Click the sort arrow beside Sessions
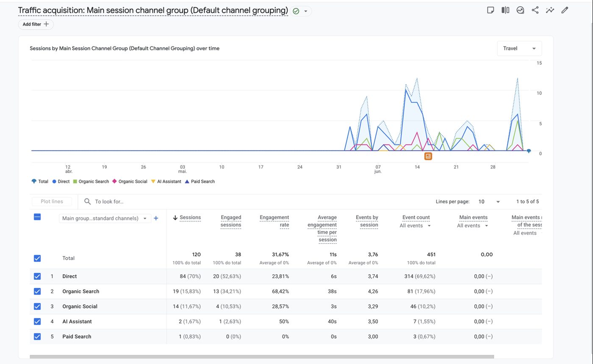 pyautogui.click(x=175, y=218)
